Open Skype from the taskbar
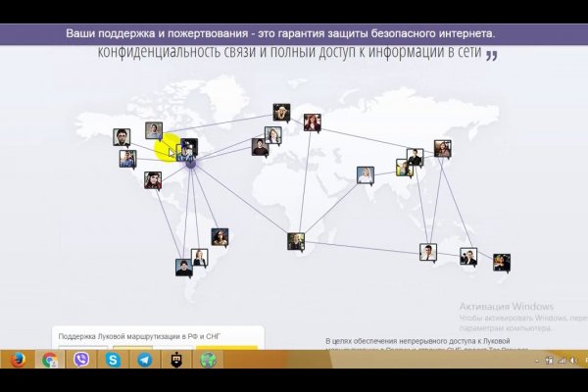588x392 pixels. [113, 360]
